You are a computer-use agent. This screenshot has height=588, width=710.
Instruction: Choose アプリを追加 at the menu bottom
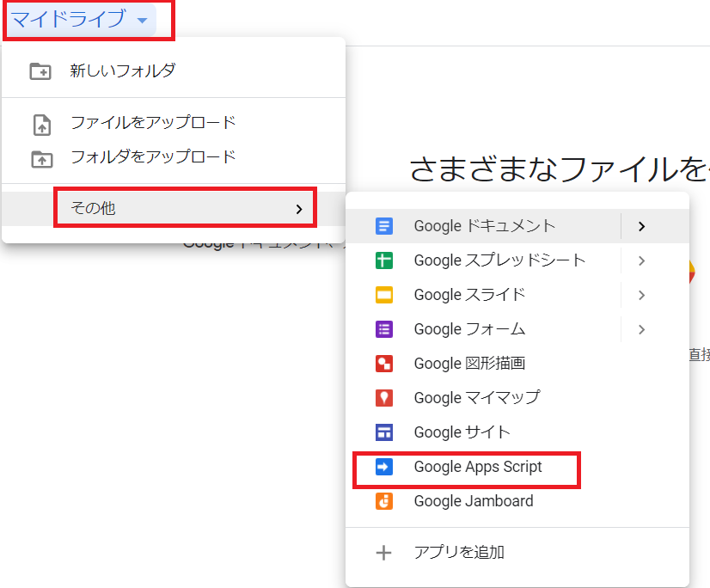458,553
